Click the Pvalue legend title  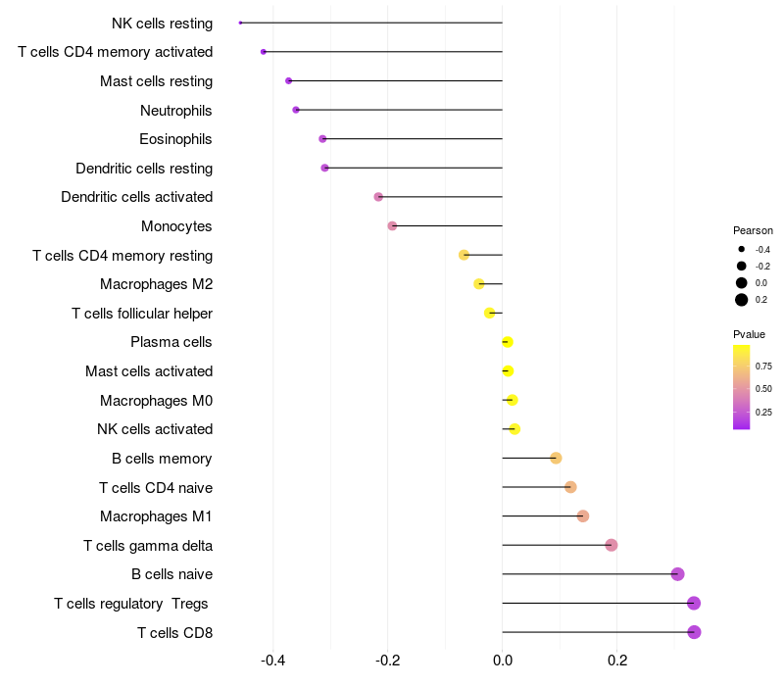pos(749,334)
